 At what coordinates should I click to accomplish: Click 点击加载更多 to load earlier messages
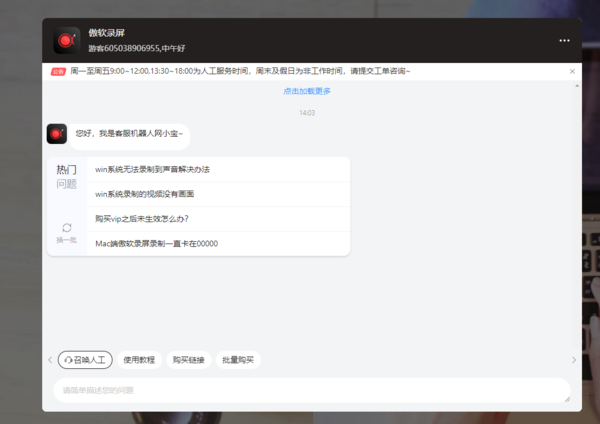click(307, 91)
